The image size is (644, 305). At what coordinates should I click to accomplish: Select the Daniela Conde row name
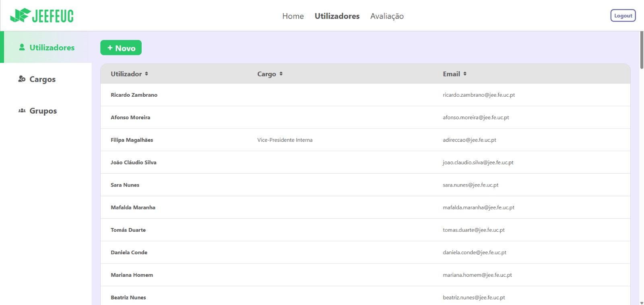coord(129,252)
